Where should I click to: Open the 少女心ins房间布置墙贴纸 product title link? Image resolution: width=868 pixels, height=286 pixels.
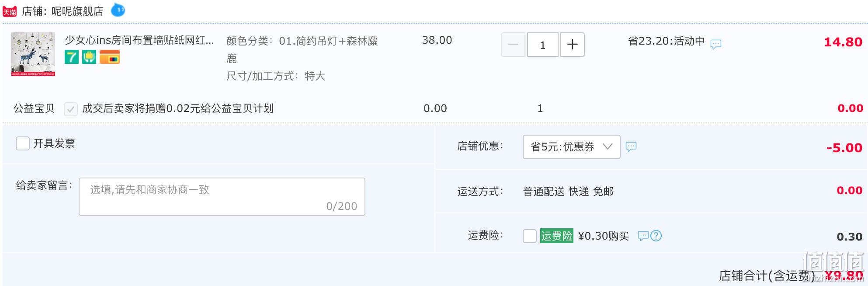click(139, 40)
